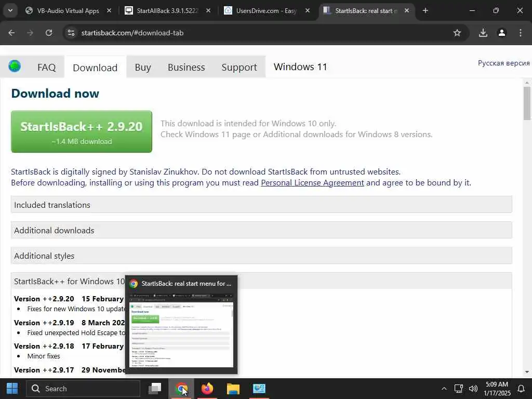Open Task View from the taskbar
Screen dimensions: 532x399
click(155, 389)
